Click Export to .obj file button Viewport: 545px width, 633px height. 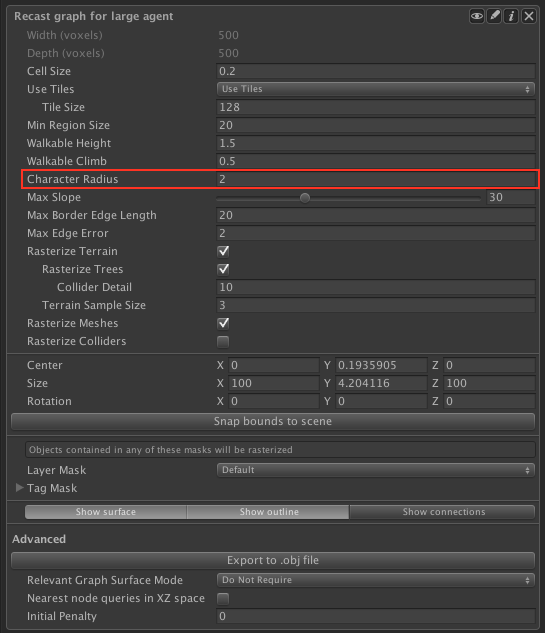point(273,560)
